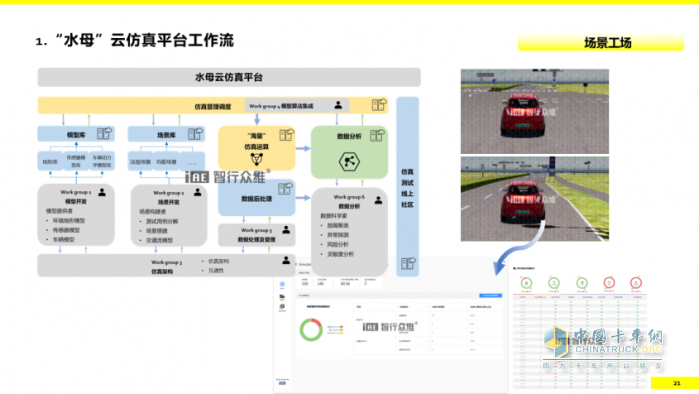Click 交通流模型 bullet item
Screen dimensions: 699x394
(159, 240)
